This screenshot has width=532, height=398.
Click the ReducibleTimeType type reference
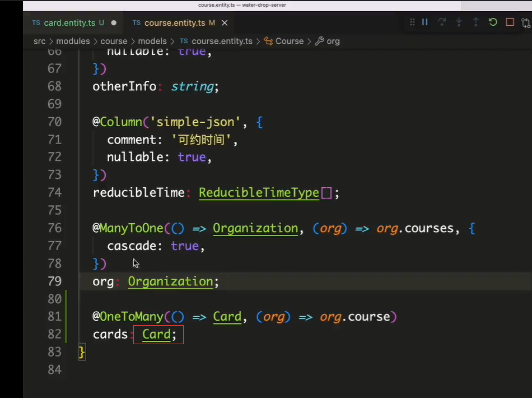coord(259,193)
